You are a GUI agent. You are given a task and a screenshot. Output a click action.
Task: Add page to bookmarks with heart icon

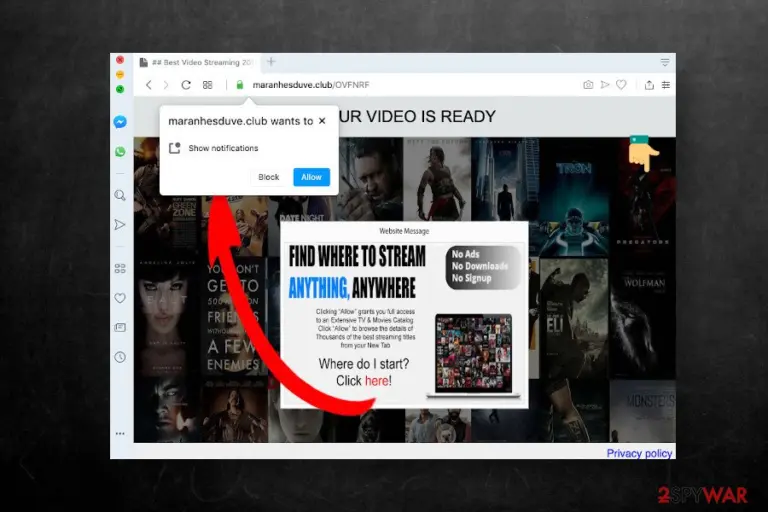[x=621, y=85]
